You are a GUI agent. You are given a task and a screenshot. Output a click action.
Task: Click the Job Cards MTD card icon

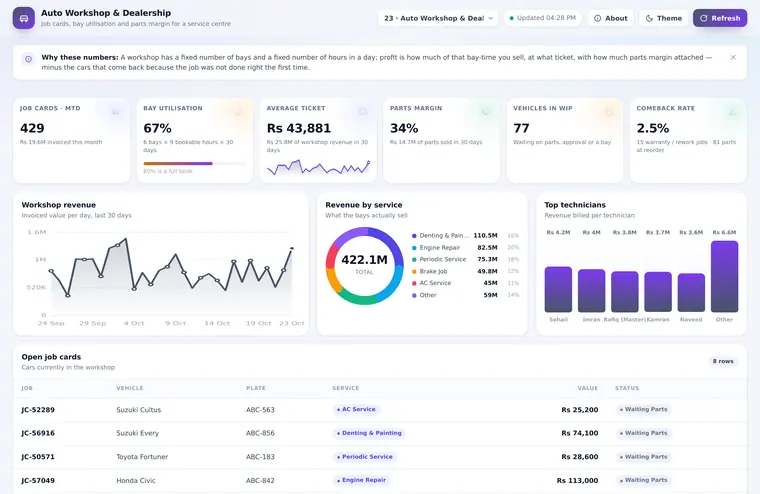click(x=116, y=112)
